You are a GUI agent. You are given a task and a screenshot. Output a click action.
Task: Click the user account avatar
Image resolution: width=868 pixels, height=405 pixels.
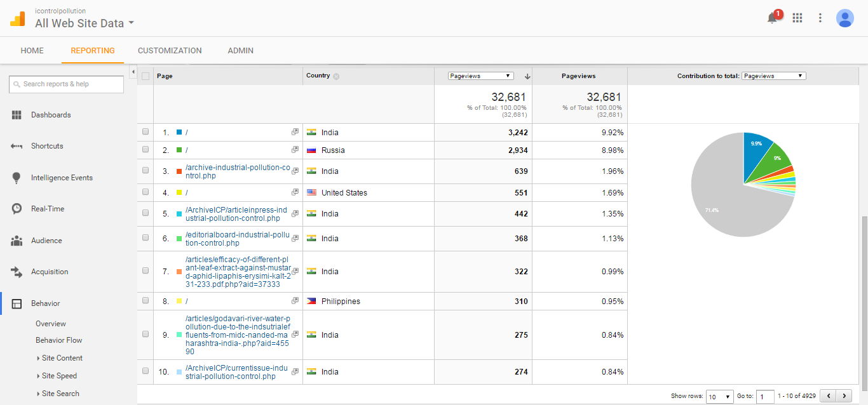(x=844, y=18)
